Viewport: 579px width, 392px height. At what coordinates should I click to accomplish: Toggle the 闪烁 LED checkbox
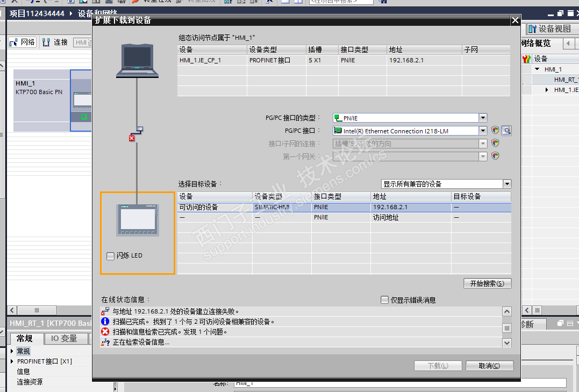[x=110, y=255]
